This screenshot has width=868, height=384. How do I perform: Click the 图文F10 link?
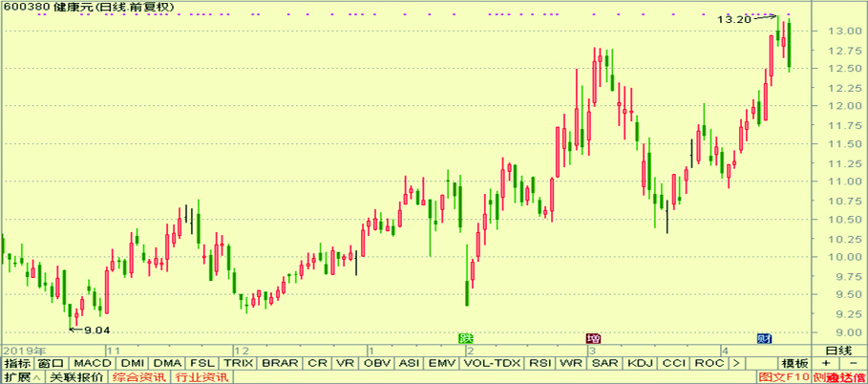(784, 377)
